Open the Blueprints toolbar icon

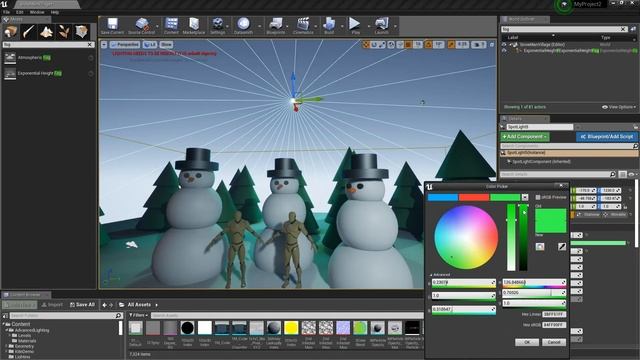276,26
